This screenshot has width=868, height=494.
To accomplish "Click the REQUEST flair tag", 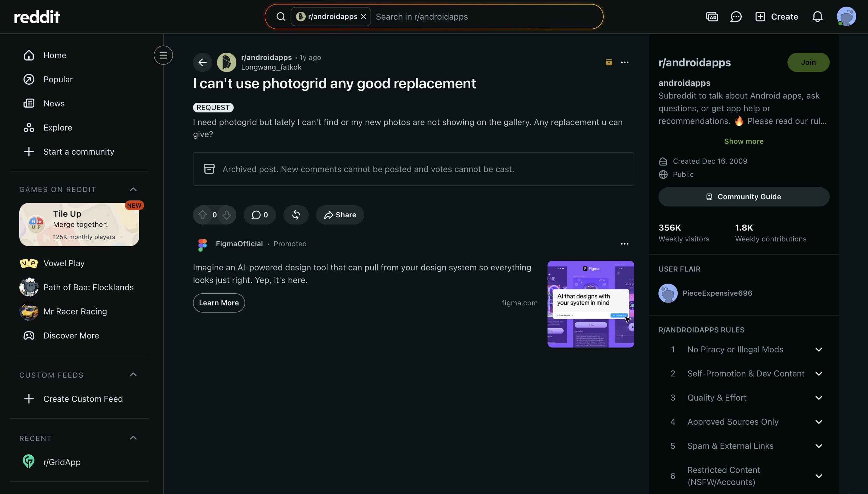I will (213, 108).
